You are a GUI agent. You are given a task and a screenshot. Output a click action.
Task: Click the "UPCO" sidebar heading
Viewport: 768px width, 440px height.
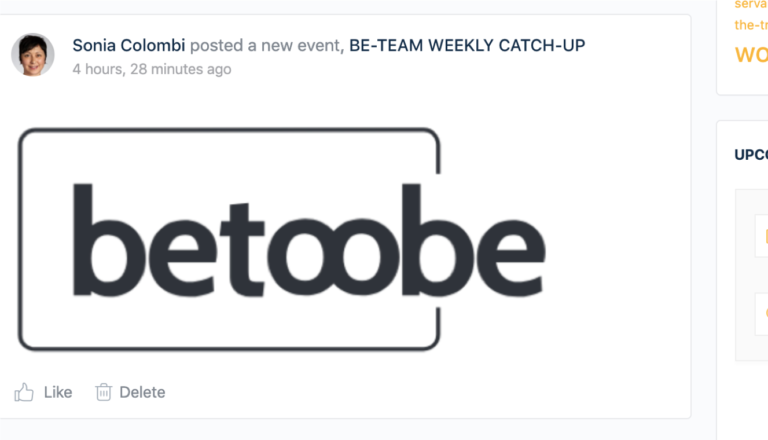(751, 155)
